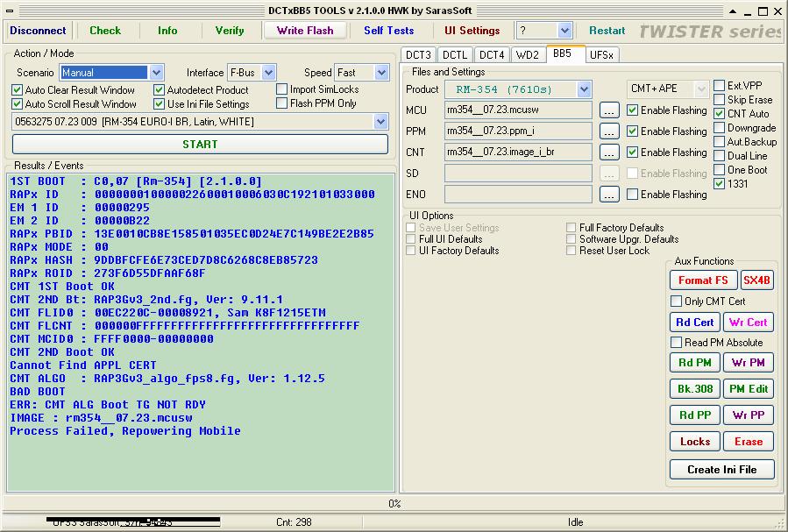Browse for MCU file
788x532 pixels.
pos(609,110)
